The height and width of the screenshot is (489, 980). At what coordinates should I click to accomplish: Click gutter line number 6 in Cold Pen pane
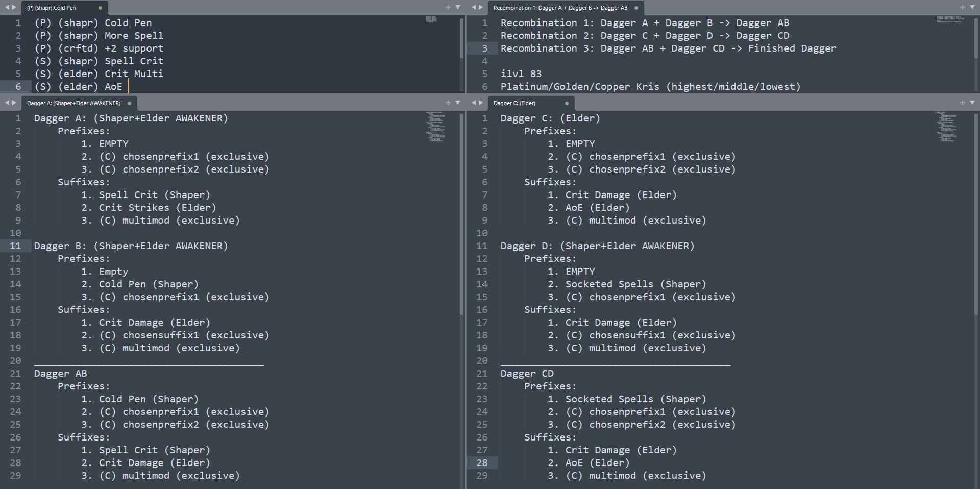pyautogui.click(x=18, y=87)
